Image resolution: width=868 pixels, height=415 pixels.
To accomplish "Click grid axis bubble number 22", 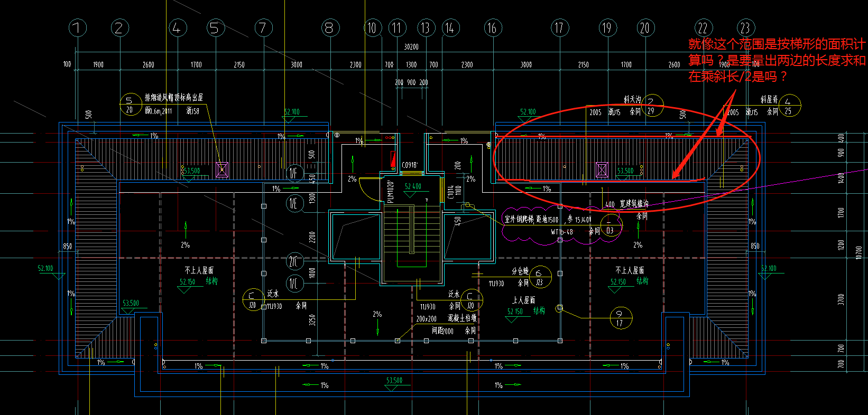I will tap(703, 28).
